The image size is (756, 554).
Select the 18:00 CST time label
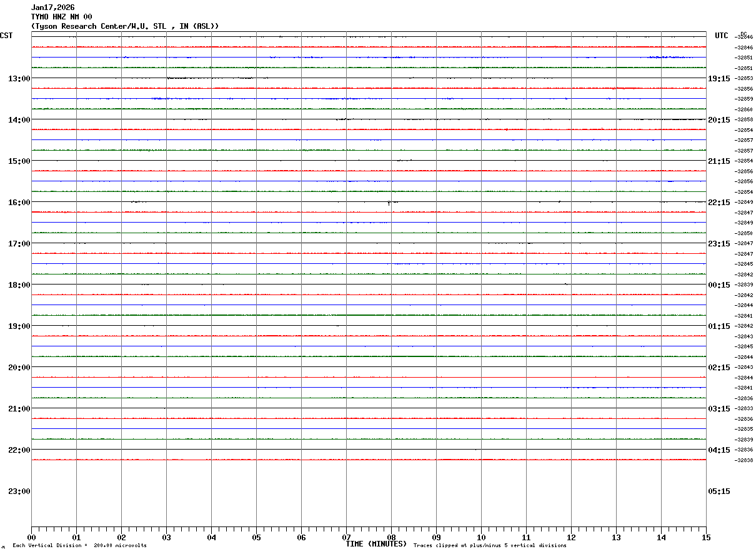coord(19,285)
